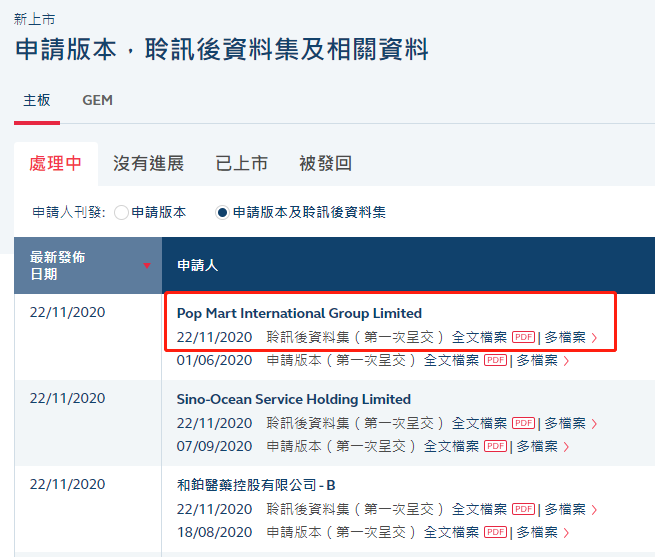The width and height of the screenshot is (655, 557).
Task: Open PDF icon for Pop Mart 聆訊後資料集
Action: [523, 338]
